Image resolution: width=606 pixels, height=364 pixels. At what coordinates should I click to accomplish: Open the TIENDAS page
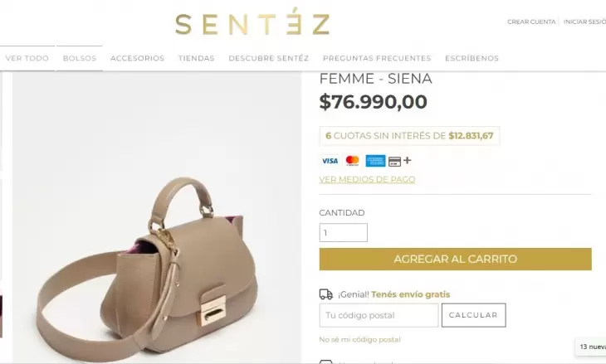click(197, 58)
